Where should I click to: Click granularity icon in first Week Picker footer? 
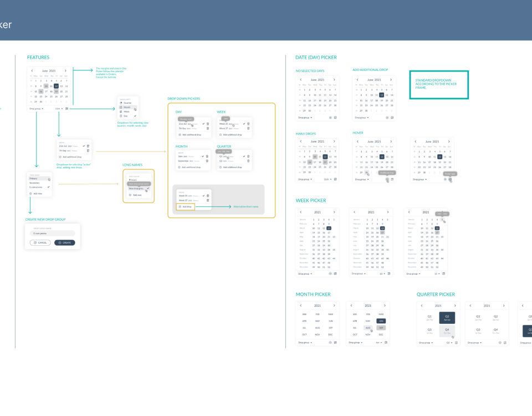(336, 273)
